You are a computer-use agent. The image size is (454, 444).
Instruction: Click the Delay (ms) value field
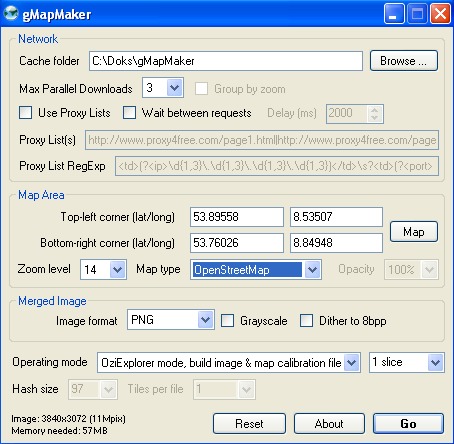coord(347,114)
